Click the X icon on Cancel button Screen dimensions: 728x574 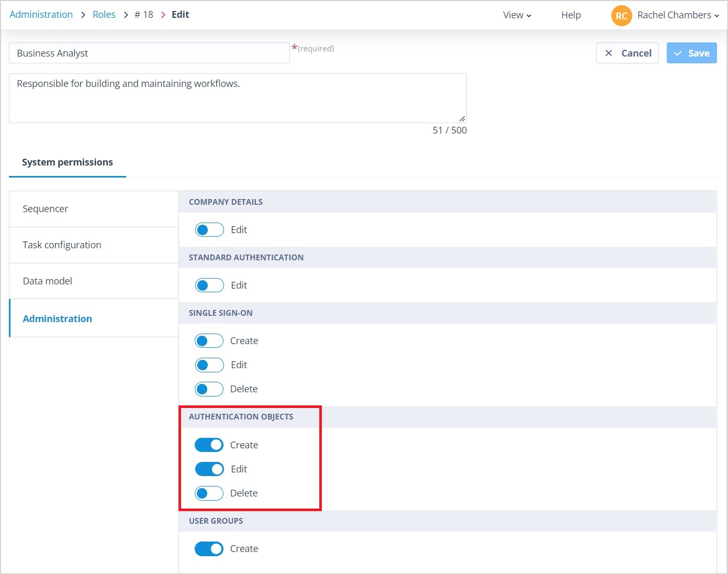pyautogui.click(x=608, y=53)
